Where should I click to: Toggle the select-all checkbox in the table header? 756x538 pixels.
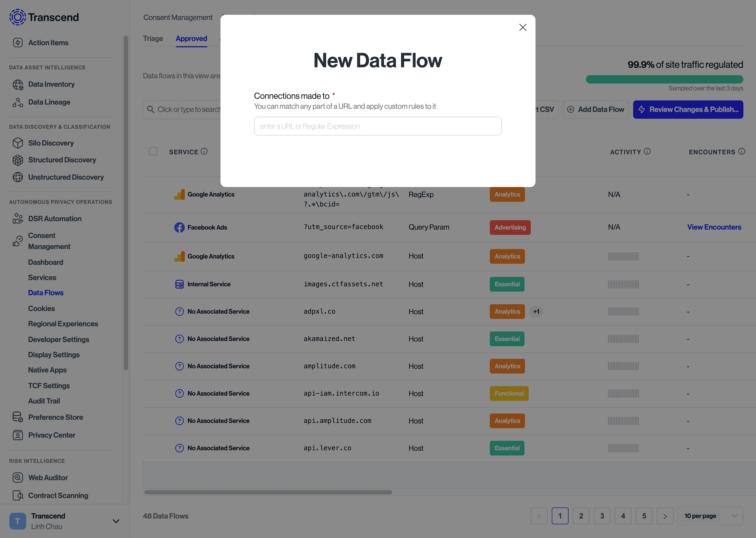point(153,151)
